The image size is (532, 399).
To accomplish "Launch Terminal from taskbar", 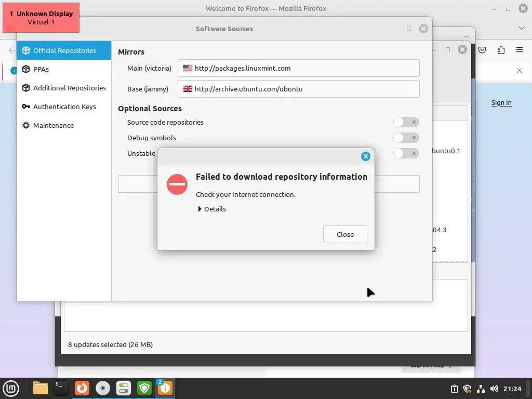I will coord(61,388).
